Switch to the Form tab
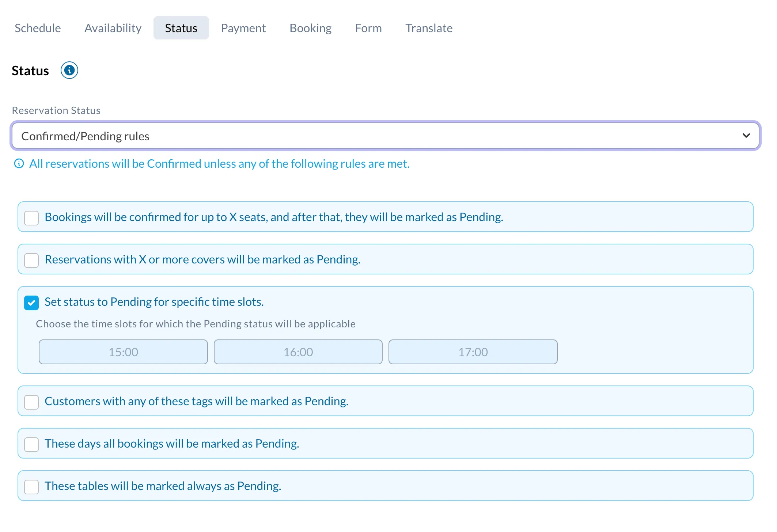This screenshot has height=532, width=777. pos(368,28)
